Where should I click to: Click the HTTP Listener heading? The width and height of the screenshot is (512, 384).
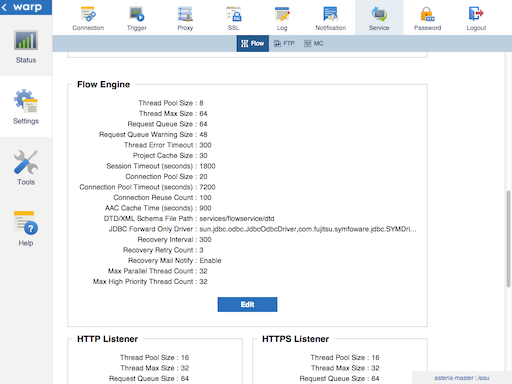pos(107,339)
